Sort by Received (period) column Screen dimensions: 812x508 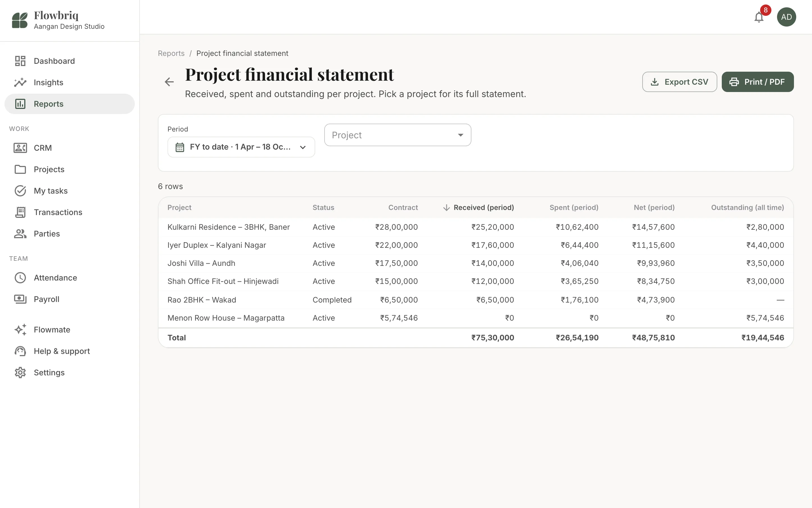click(478, 208)
